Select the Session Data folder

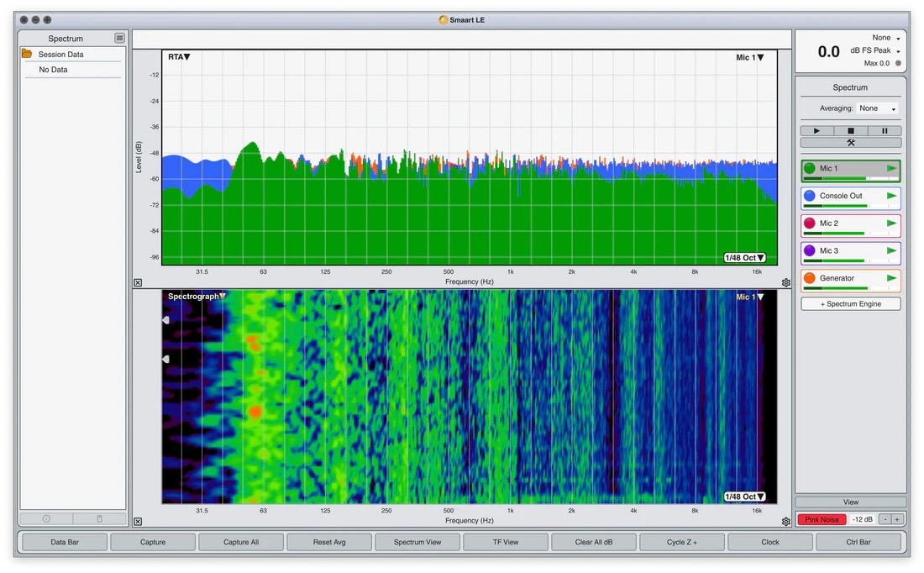point(60,55)
